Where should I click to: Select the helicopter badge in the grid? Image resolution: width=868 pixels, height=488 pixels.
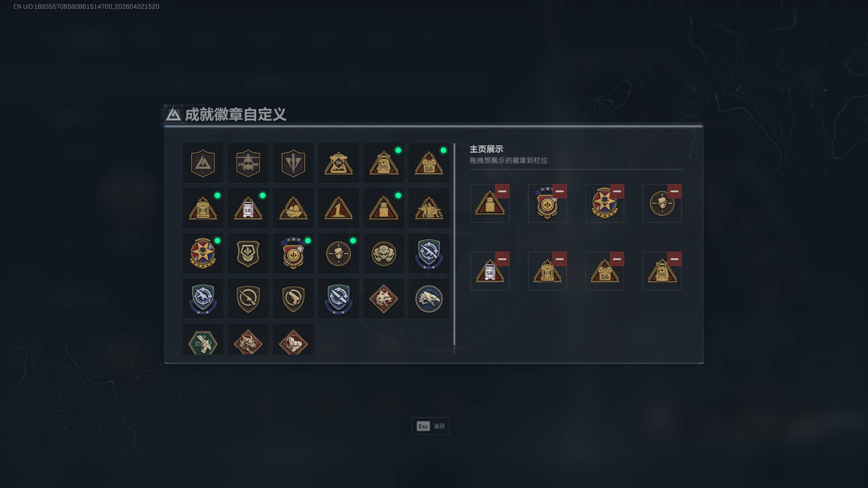(x=248, y=163)
